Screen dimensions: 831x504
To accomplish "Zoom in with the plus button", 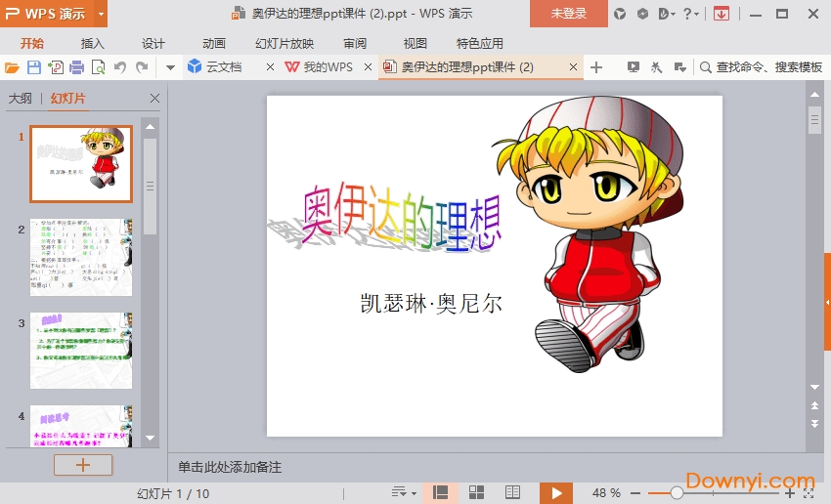I will (x=790, y=493).
